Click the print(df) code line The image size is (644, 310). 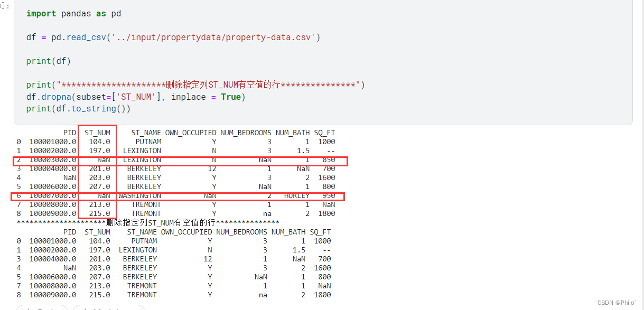tap(49, 61)
